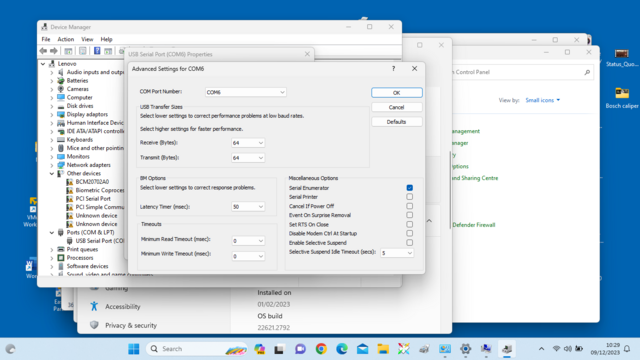Show hidden icons in system tray
The width and height of the screenshot is (640, 360).
pyautogui.click(x=541, y=349)
